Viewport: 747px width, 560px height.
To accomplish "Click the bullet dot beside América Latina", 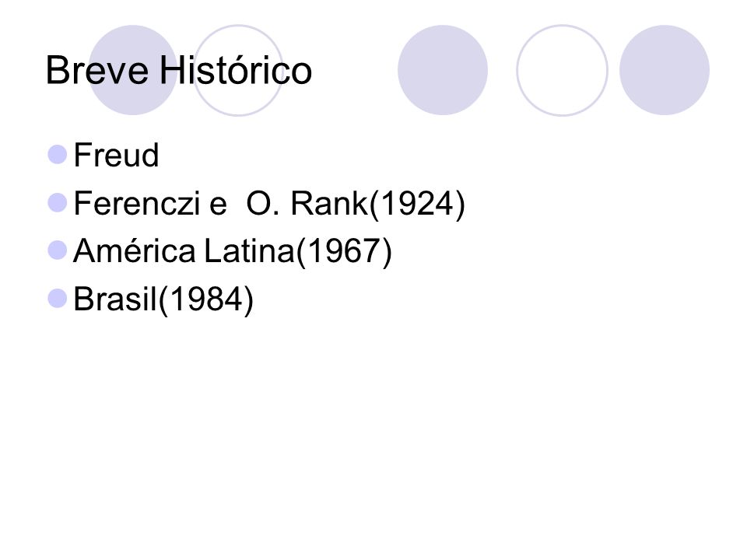I will coord(58,250).
